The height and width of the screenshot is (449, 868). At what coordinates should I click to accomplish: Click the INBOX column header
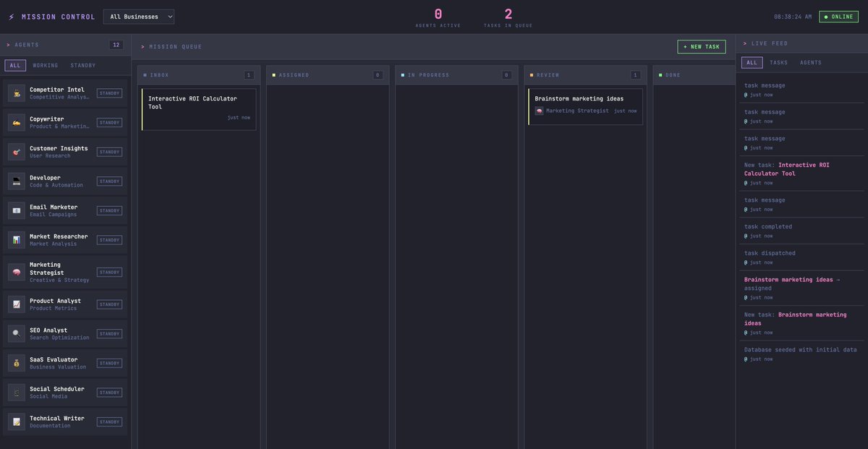[x=198, y=75]
